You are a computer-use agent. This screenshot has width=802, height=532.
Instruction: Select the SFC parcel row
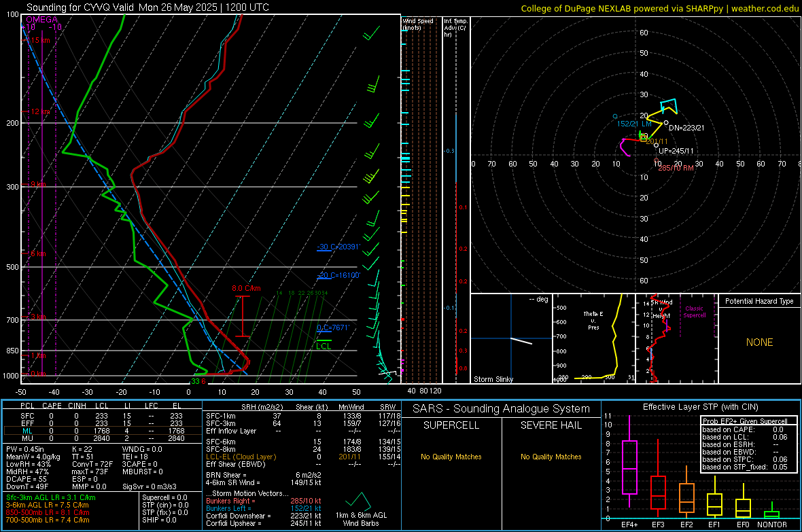click(101, 416)
